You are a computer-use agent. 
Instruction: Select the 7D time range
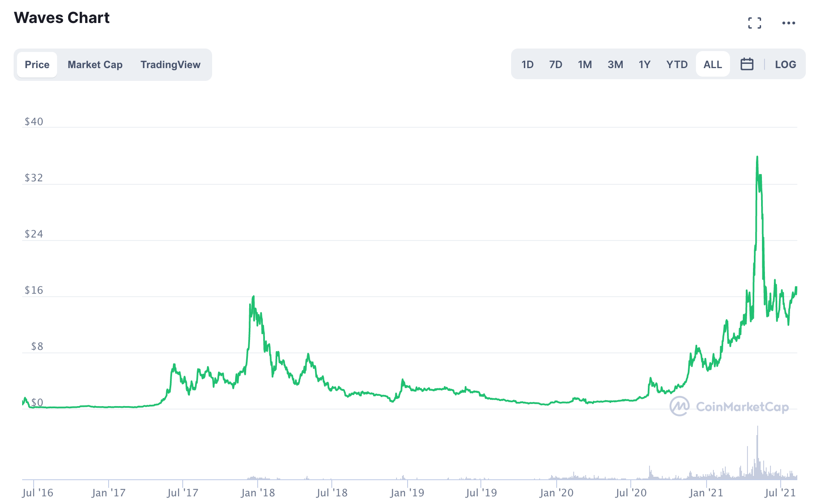555,64
